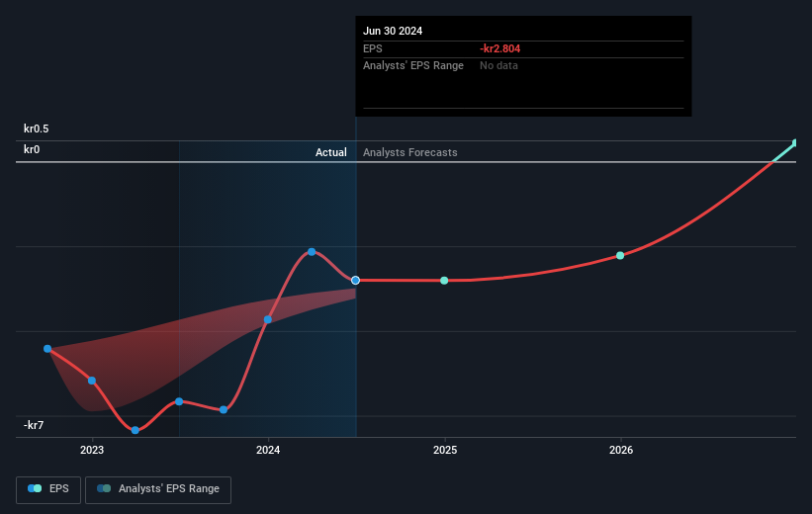Toggle the EPS legend series
This screenshot has width=812, height=514.
(x=48, y=489)
